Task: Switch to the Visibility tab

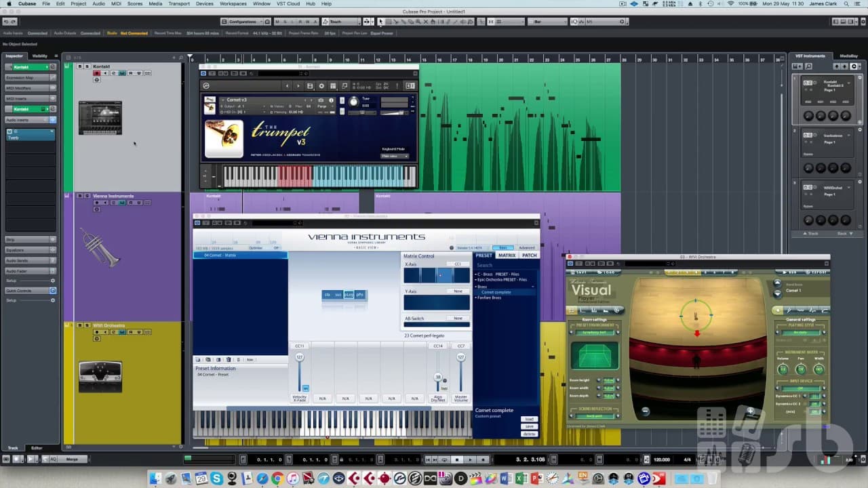Action: pyautogui.click(x=40, y=56)
